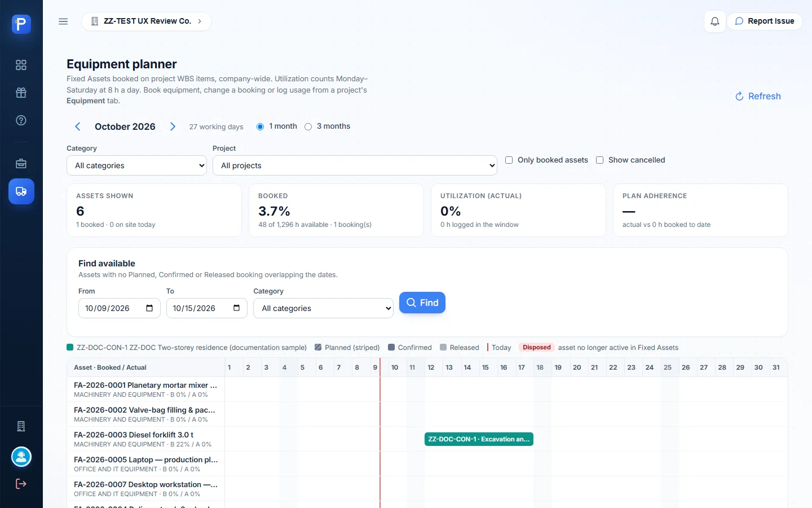Click the Utilization (Actual) stat card

pos(518,210)
